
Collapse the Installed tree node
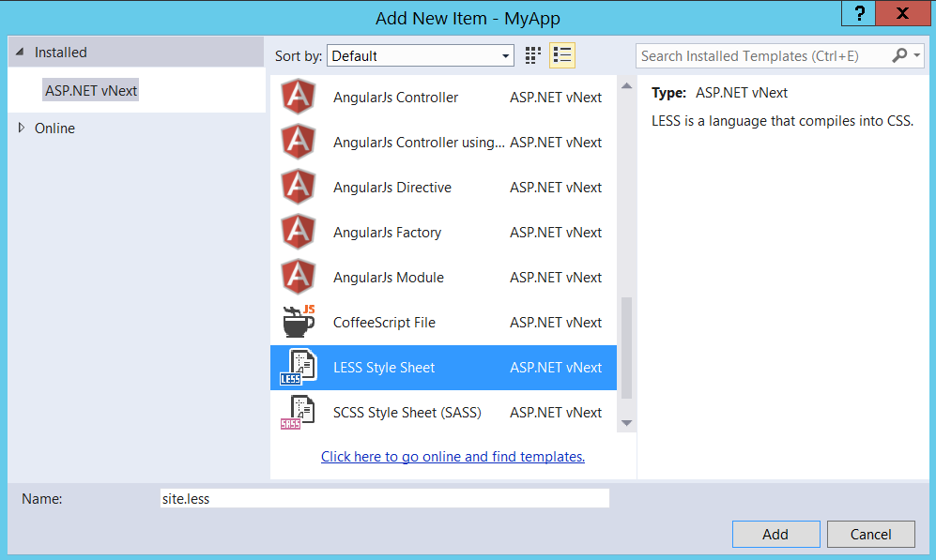[20, 52]
